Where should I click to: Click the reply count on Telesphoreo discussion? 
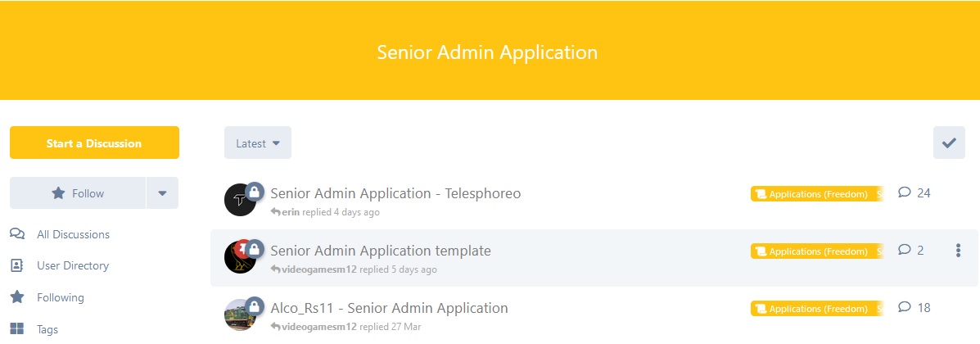(915, 193)
